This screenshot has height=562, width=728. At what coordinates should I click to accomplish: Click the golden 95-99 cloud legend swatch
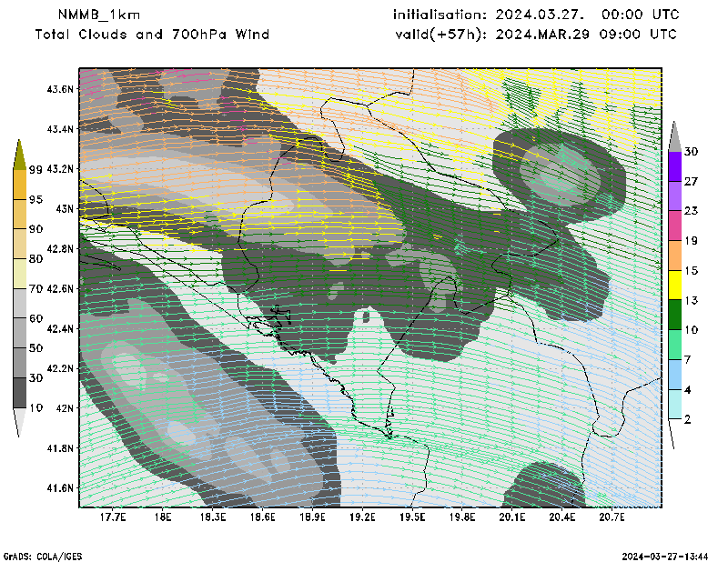click(x=19, y=185)
